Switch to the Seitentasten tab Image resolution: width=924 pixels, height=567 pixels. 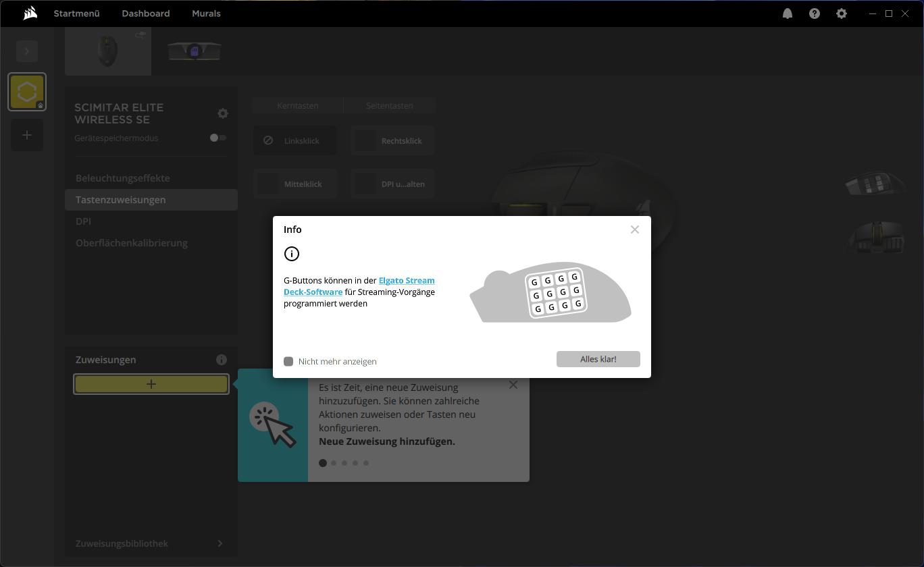(x=389, y=106)
